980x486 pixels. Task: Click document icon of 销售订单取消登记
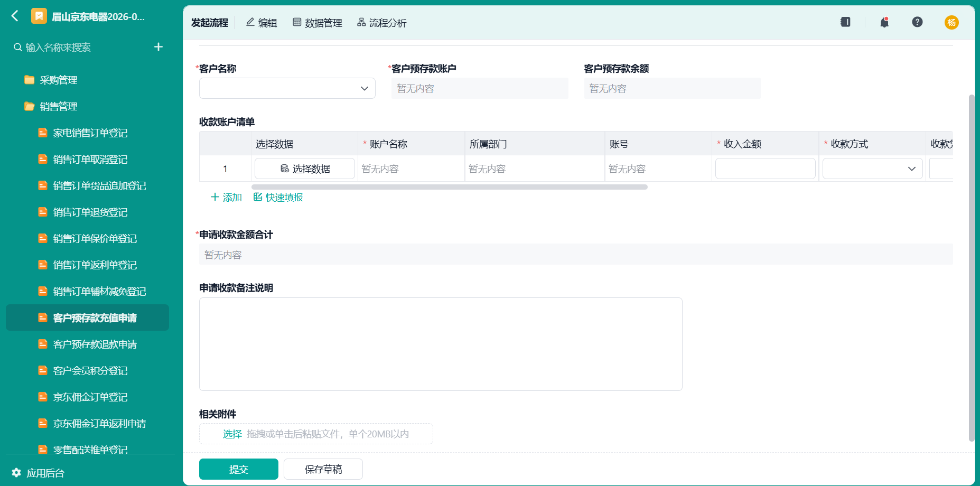pyautogui.click(x=43, y=159)
